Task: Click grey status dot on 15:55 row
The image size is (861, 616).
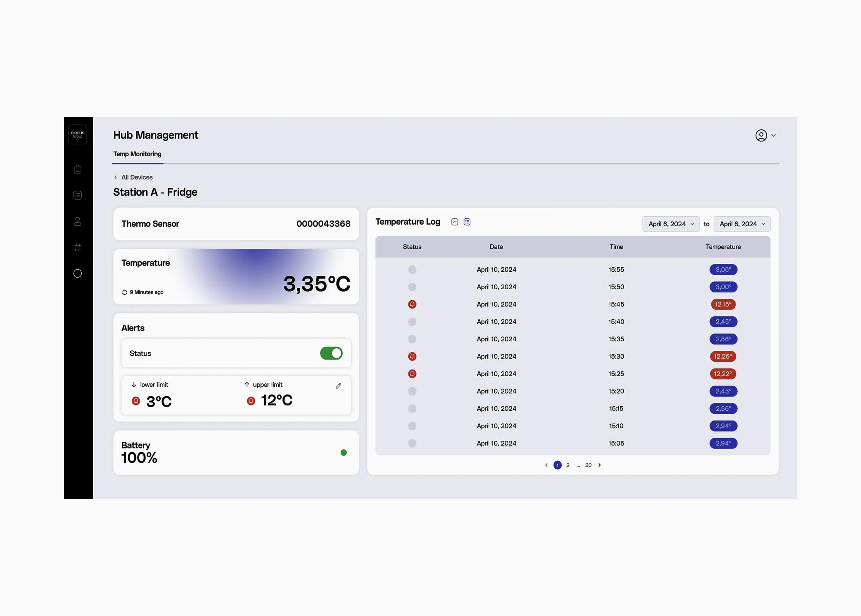Action: coord(412,269)
